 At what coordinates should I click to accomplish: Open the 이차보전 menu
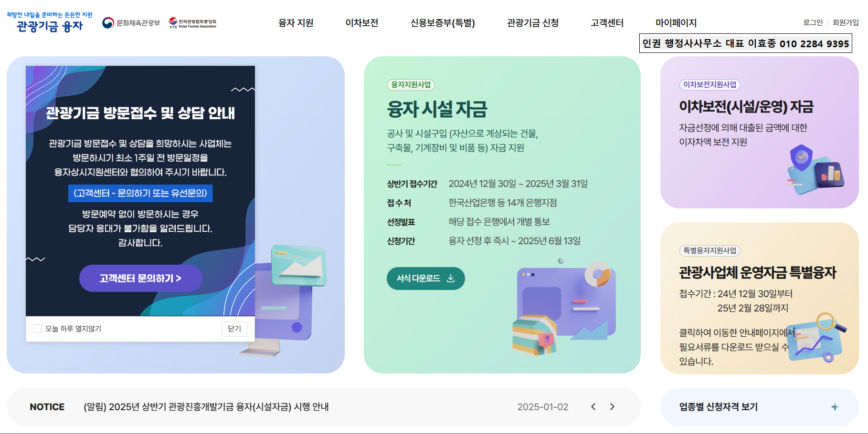pos(362,23)
